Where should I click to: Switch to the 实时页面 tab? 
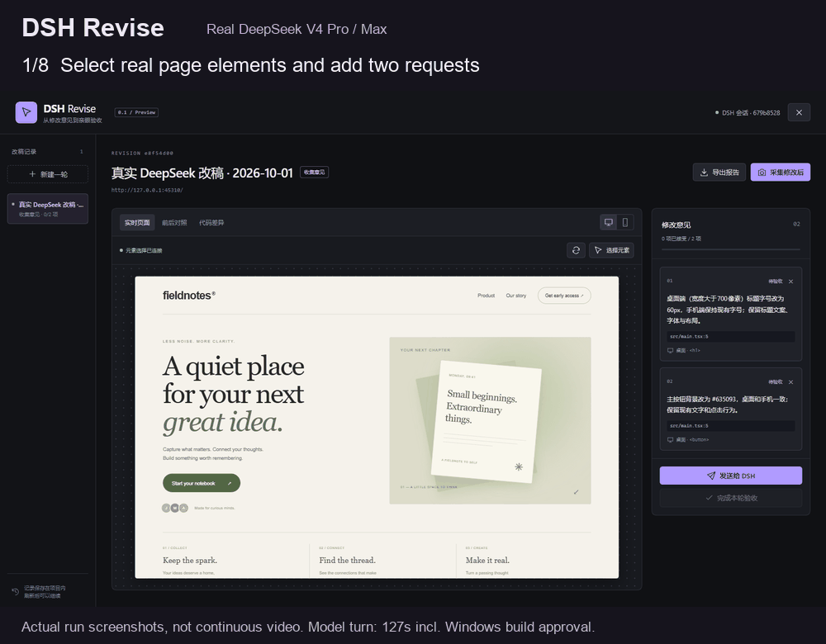click(137, 223)
